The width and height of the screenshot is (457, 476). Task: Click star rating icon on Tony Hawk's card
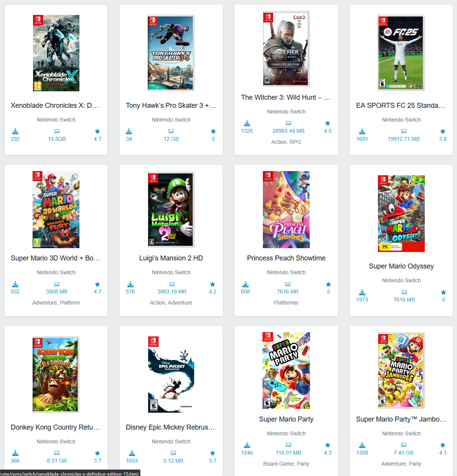coord(213,131)
